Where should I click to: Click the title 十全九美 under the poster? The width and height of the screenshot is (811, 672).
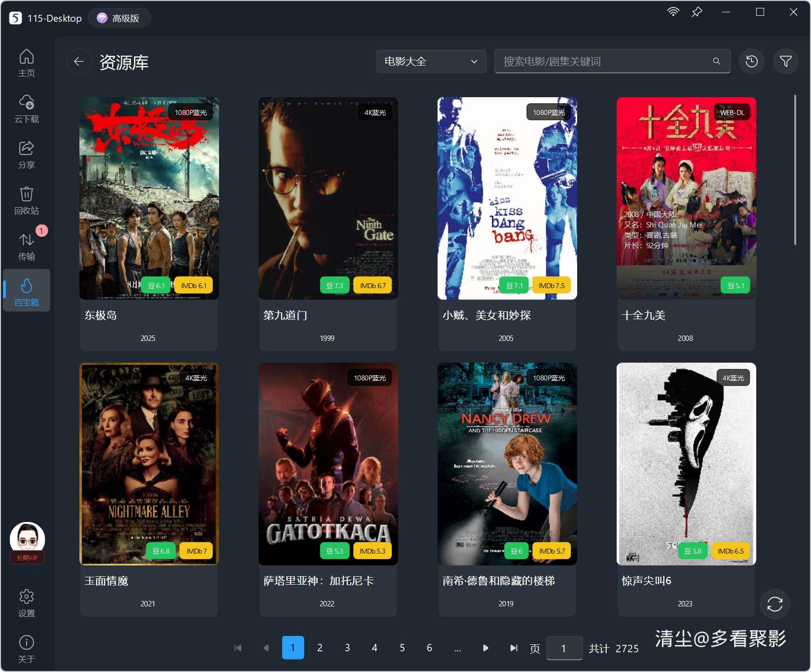[x=644, y=315]
